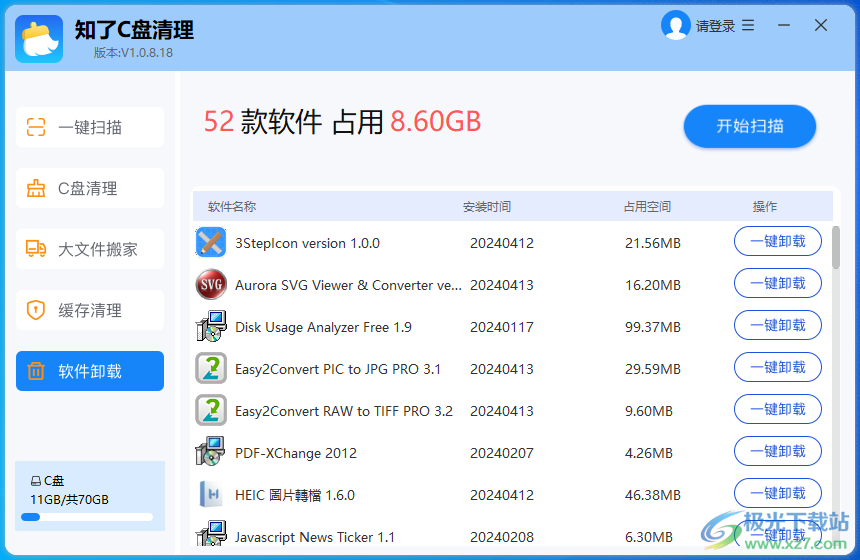Viewport: 860px width, 560px height.
Task: Click the 11GB/共70GB disk usage text
Action: point(69,500)
